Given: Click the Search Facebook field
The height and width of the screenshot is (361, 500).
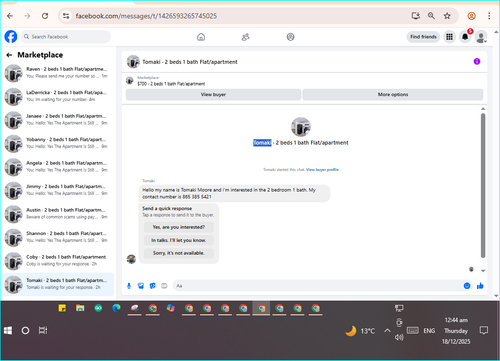Looking at the screenshot, I should [x=66, y=37].
